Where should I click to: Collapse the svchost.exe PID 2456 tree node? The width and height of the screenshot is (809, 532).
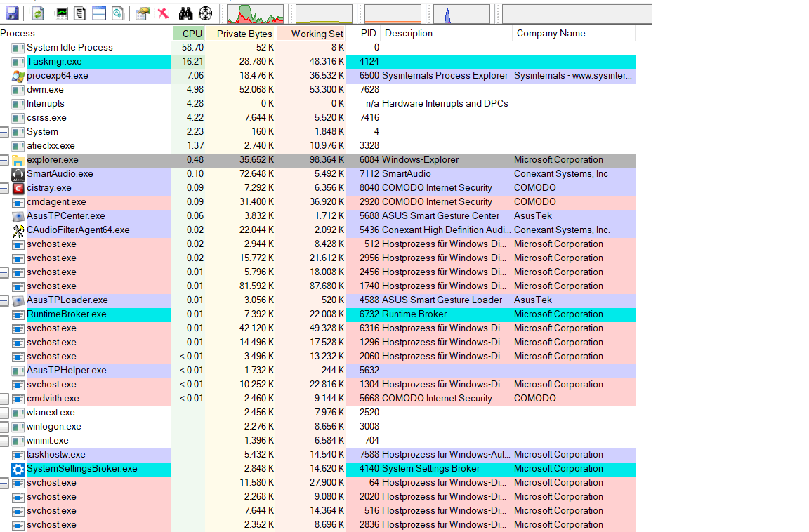pyautogui.click(x=4, y=272)
